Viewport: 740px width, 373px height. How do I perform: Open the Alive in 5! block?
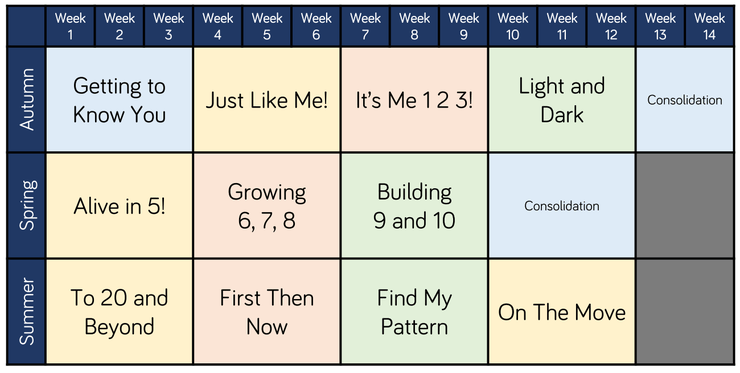[x=119, y=205]
